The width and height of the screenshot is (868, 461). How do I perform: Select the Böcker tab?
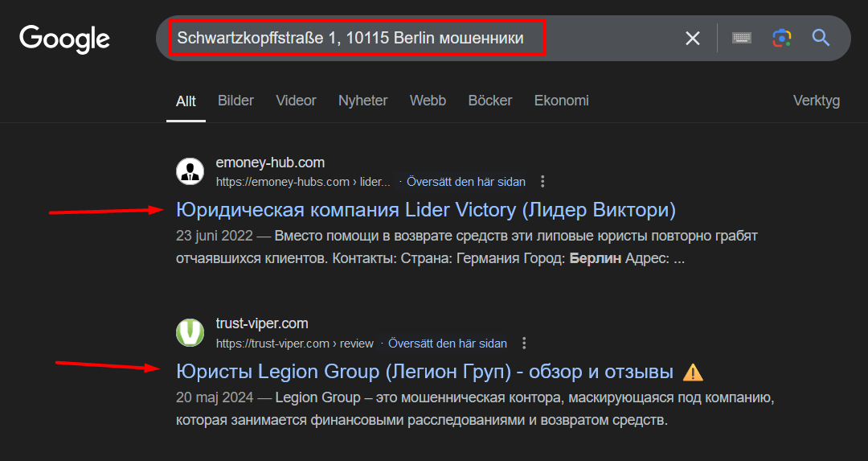pos(489,101)
